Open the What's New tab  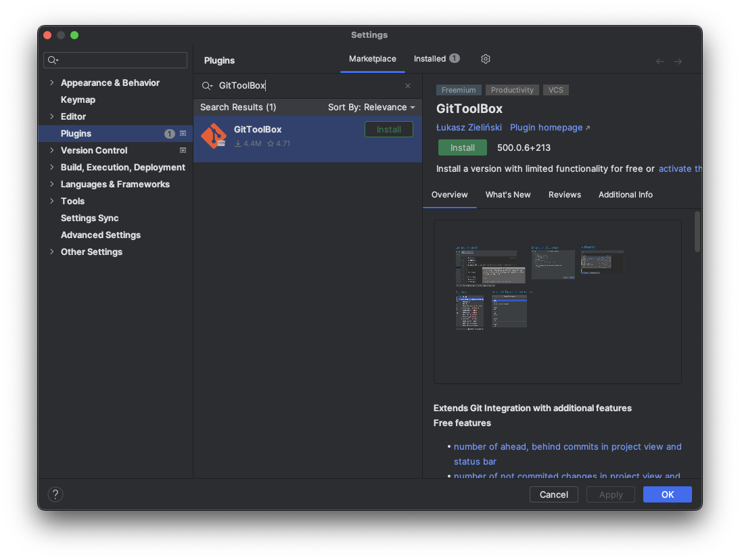click(508, 195)
